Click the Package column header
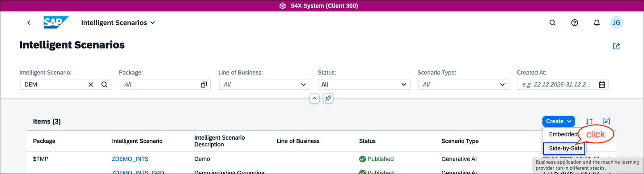This screenshot has height=174, width=644. pyautogui.click(x=44, y=141)
